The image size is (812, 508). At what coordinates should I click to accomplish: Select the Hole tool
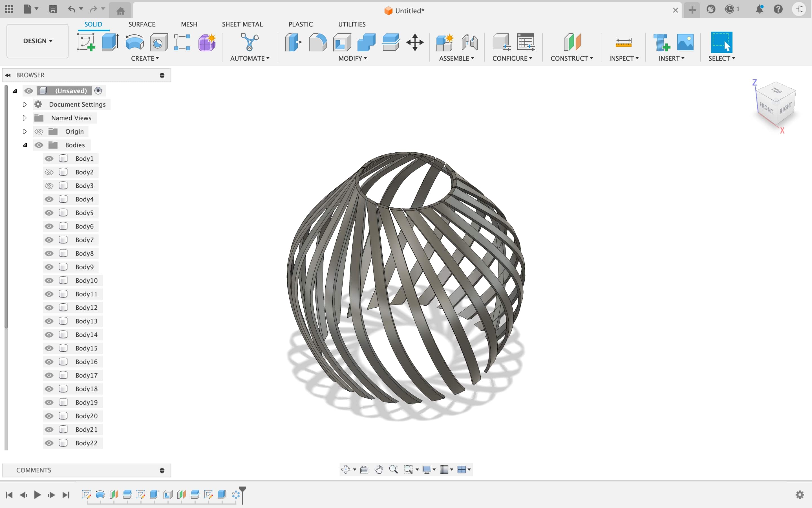pyautogui.click(x=159, y=42)
